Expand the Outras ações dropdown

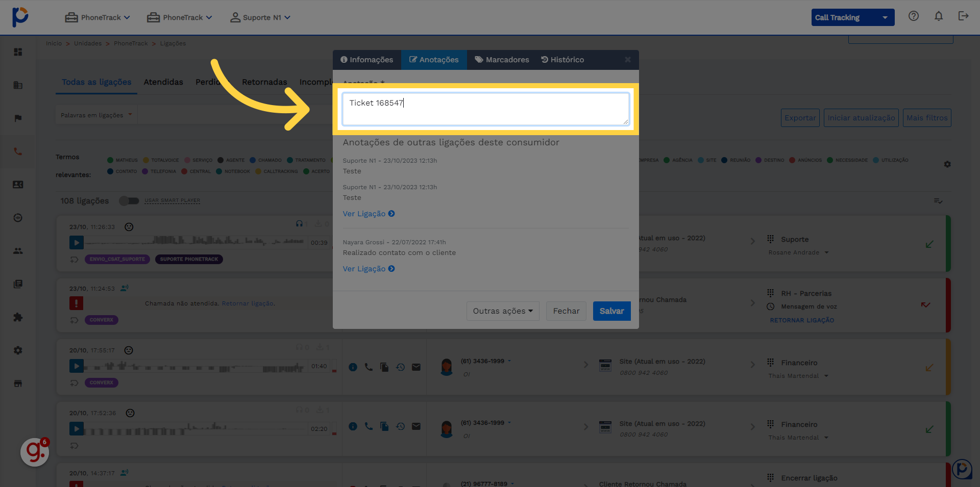click(503, 311)
